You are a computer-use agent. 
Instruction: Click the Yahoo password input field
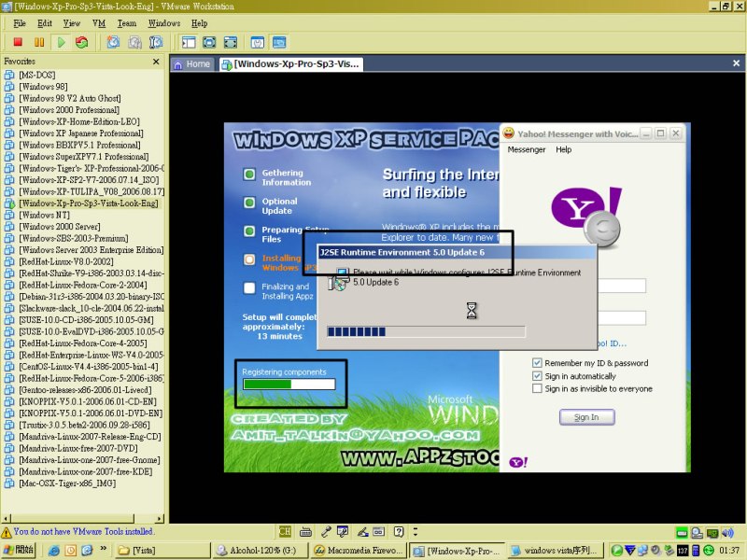622,318
